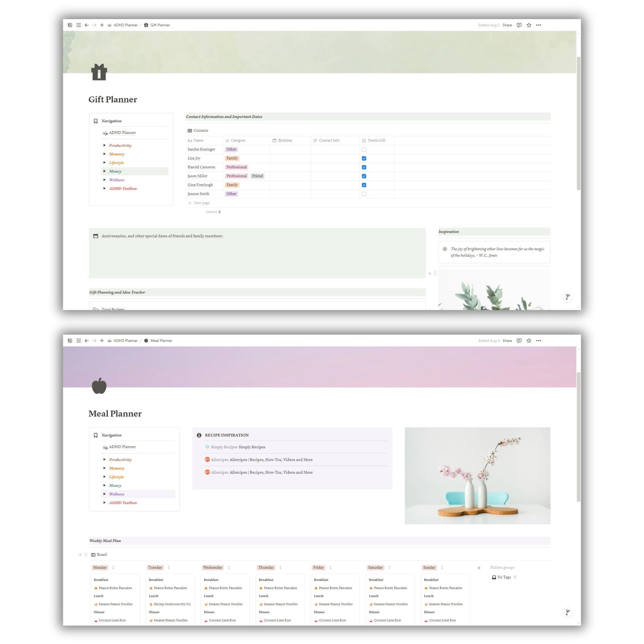Image resolution: width=644 pixels, height=644 pixels.
Task: Expand the Productivity toggle on Gift Planner
Action: [x=105, y=146]
